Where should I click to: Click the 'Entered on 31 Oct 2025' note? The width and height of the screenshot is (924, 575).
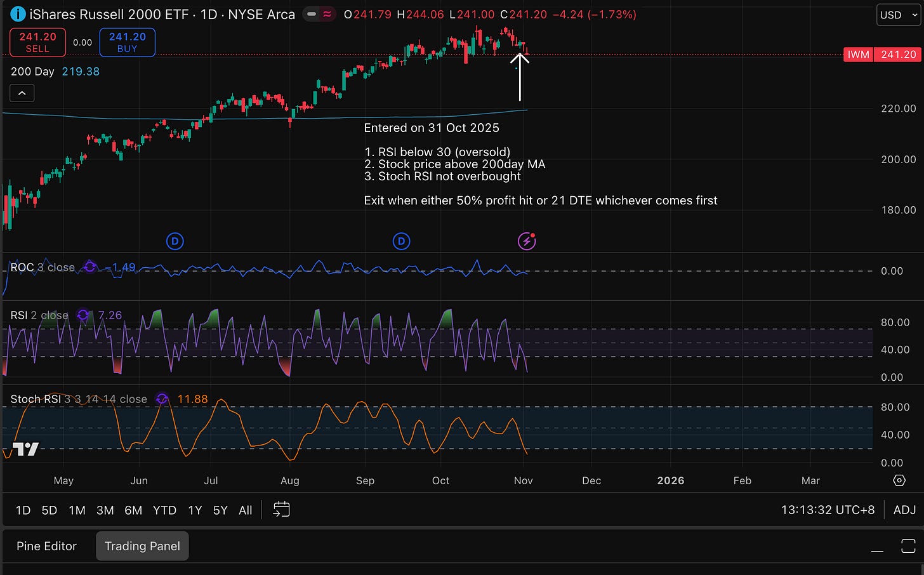[432, 128]
